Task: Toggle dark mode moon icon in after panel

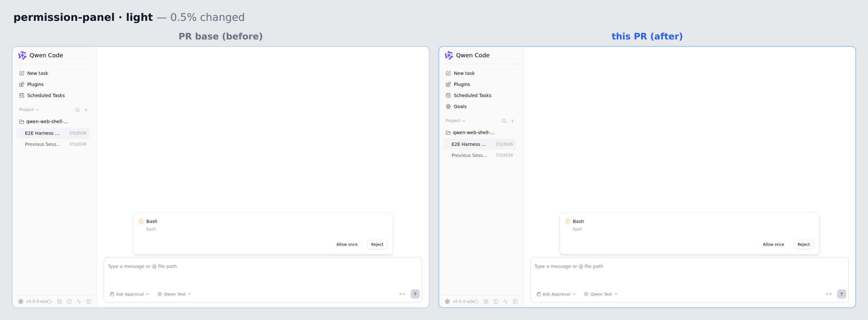Action: [476, 301]
